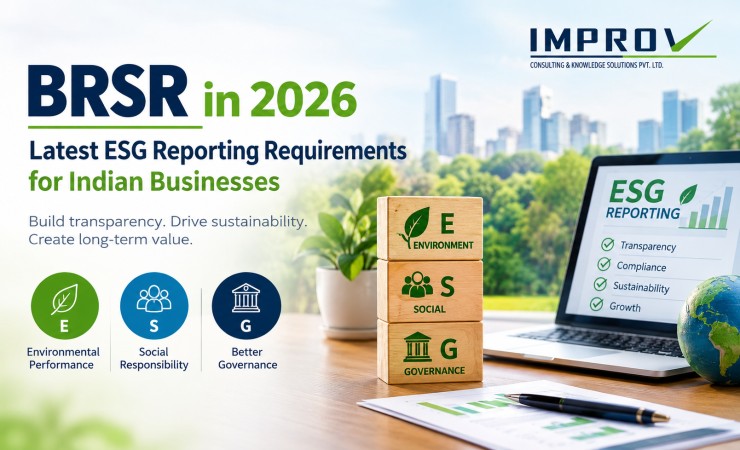Click 'Latest ESG Reporting Requirements' heading
The image size is (740, 450).
pos(218,151)
